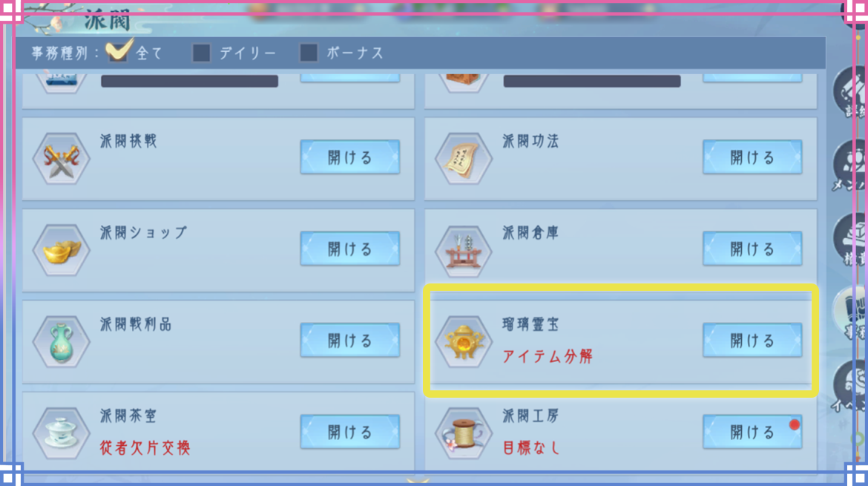Click the crossed swords 派閥挑戦 icon
868x486 pixels.
(61, 158)
